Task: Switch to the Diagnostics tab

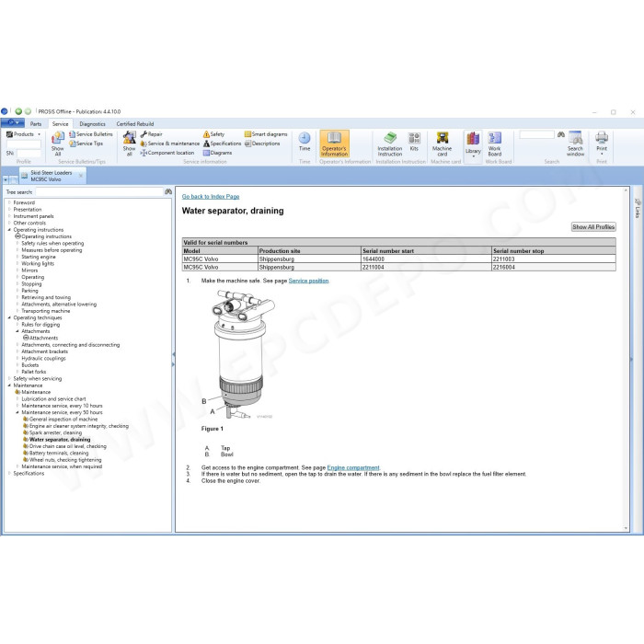Action: [92, 123]
